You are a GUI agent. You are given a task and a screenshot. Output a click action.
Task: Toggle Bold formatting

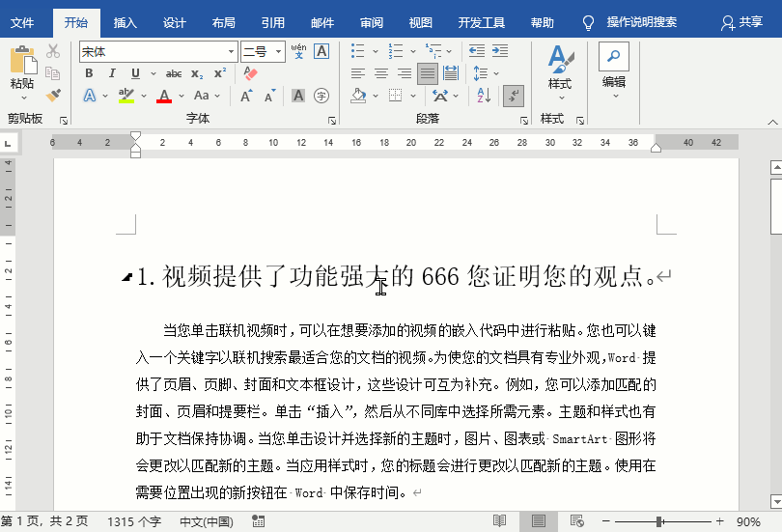pos(89,73)
